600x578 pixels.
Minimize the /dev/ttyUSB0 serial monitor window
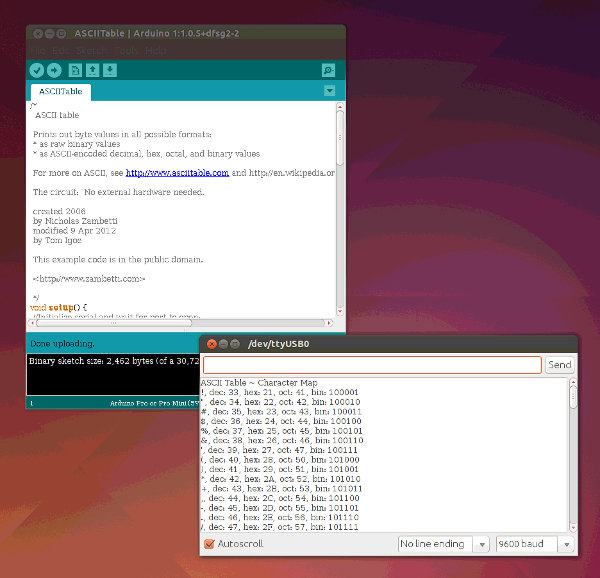point(223,344)
